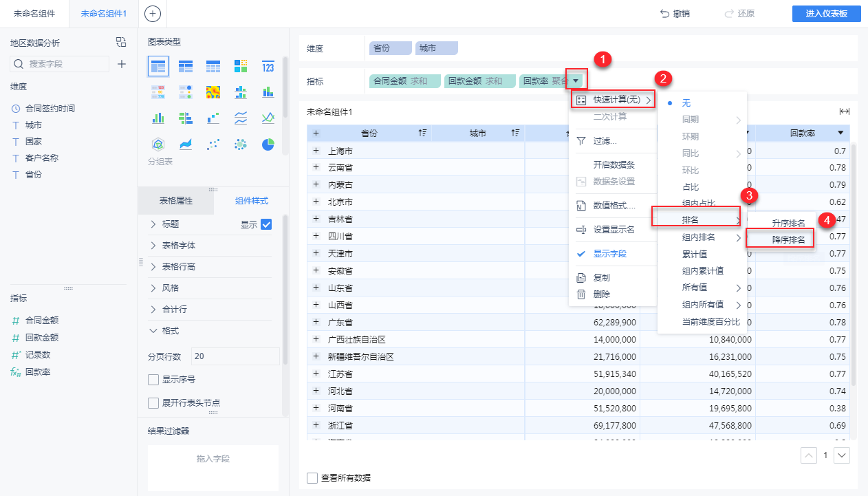868x496 pixels.
Task: Collapse the 格式 section
Action: pos(165,331)
